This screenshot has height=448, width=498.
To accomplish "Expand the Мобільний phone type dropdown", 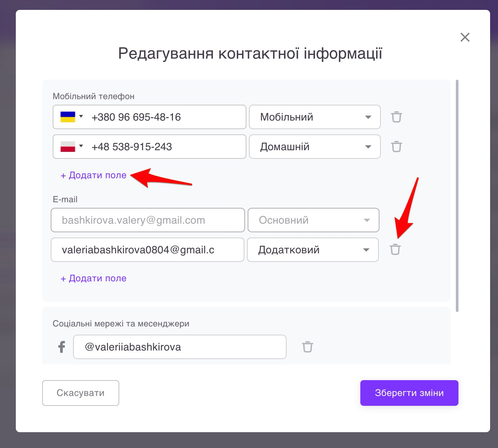I will 315,117.
